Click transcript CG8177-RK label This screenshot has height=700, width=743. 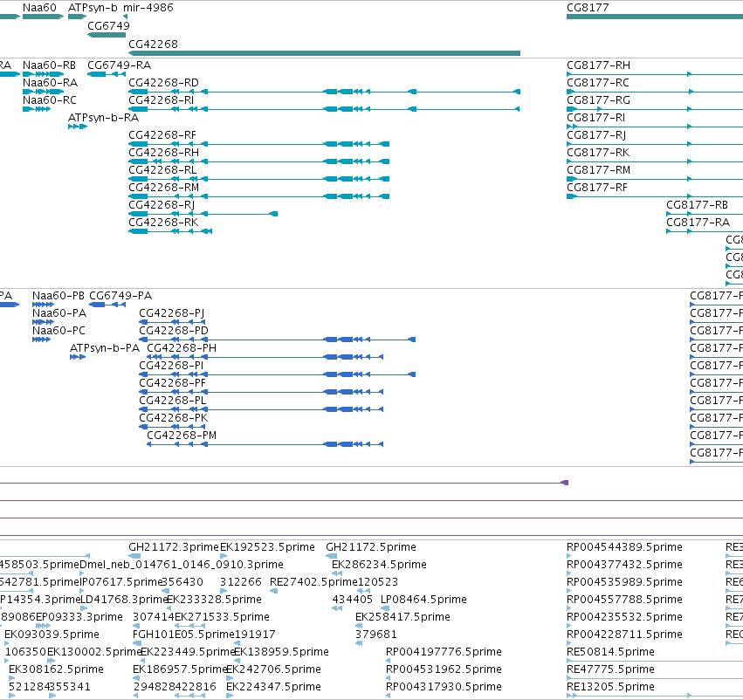tap(598, 153)
